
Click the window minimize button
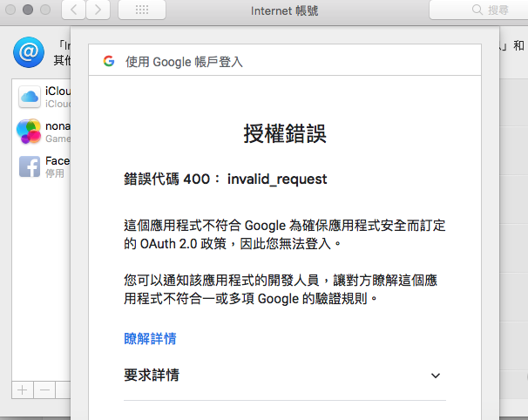coord(28,10)
